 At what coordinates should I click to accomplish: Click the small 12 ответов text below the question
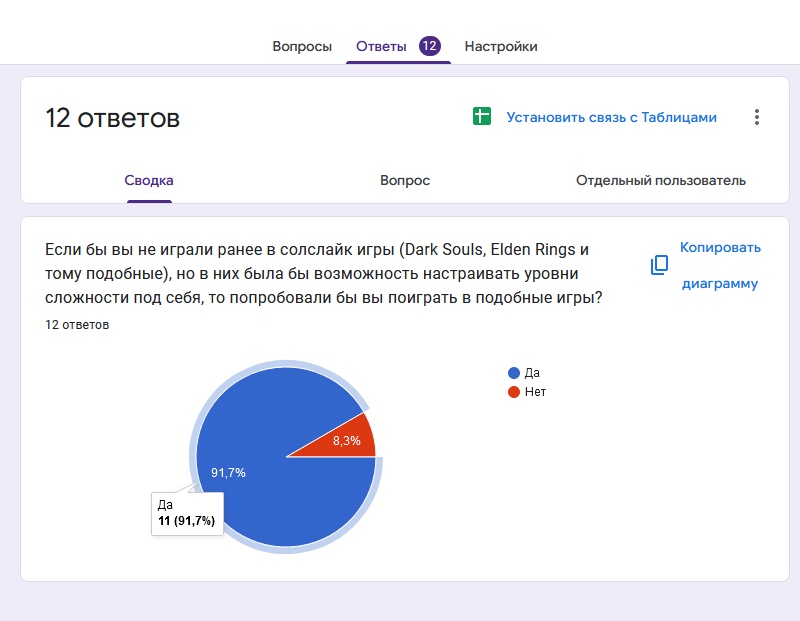point(77,325)
